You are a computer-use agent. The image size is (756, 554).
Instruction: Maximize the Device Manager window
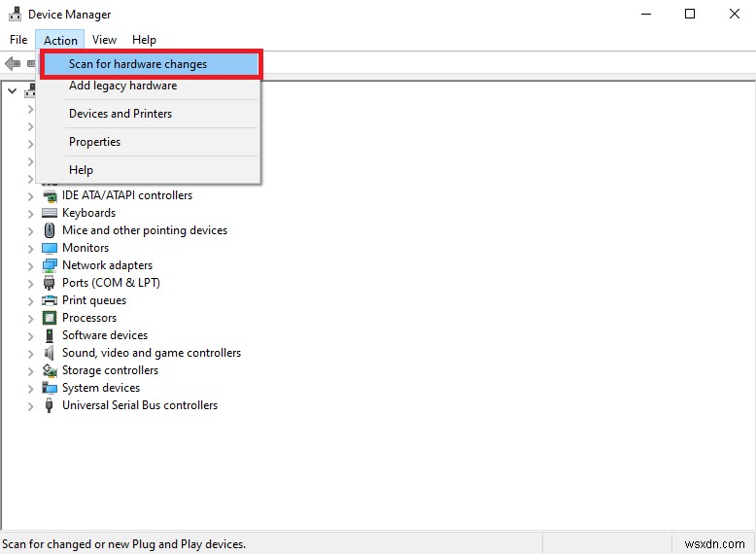click(690, 14)
